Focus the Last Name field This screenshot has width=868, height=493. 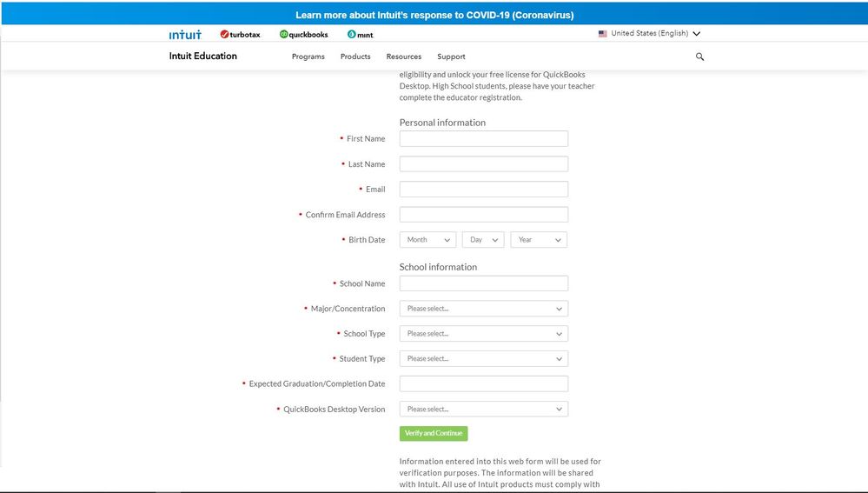pyautogui.click(x=484, y=164)
